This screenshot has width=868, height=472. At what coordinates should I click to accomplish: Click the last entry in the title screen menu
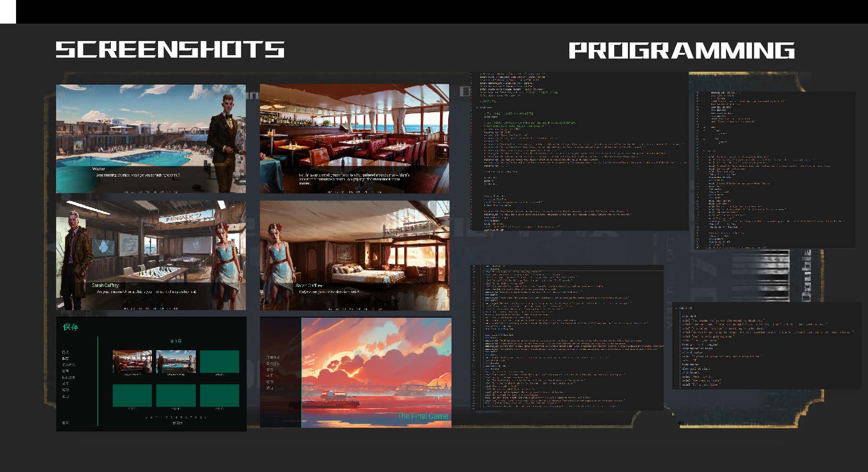tap(270, 388)
